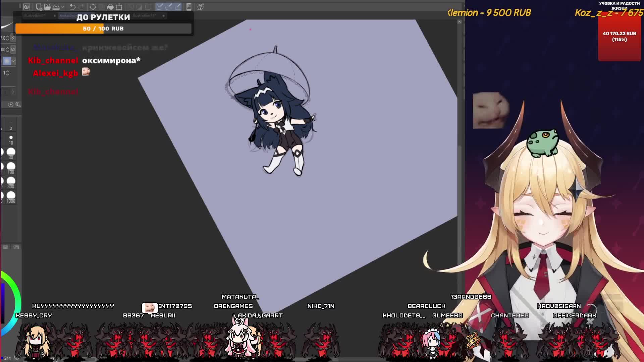Toggle Snap to Special Ruler
The image size is (644, 362).
[x=169, y=7]
